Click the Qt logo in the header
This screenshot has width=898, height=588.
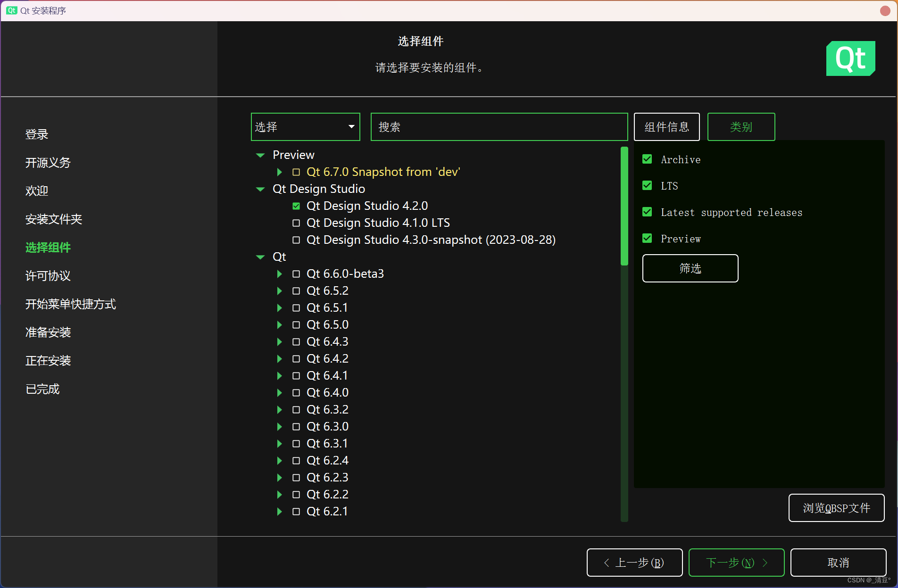click(x=850, y=58)
